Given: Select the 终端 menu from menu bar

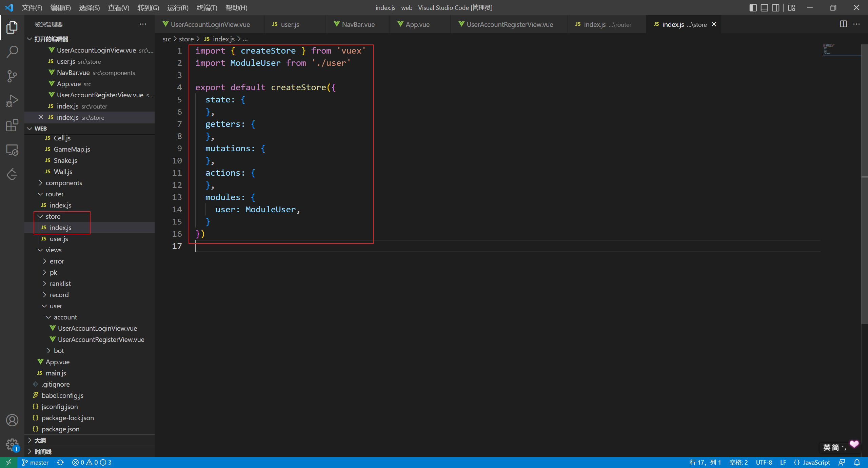Looking at the screenshot, I should pyautogui.click(x=208, y=7).
